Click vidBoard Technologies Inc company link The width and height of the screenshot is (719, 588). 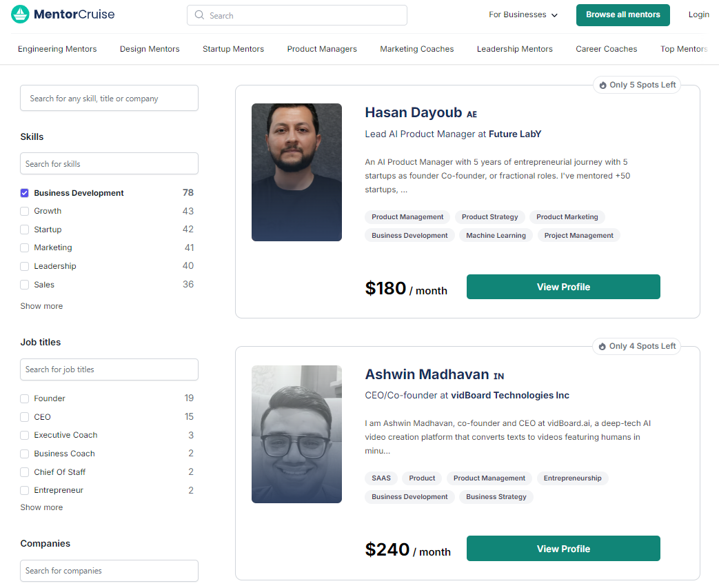click(x=510, y=396)
